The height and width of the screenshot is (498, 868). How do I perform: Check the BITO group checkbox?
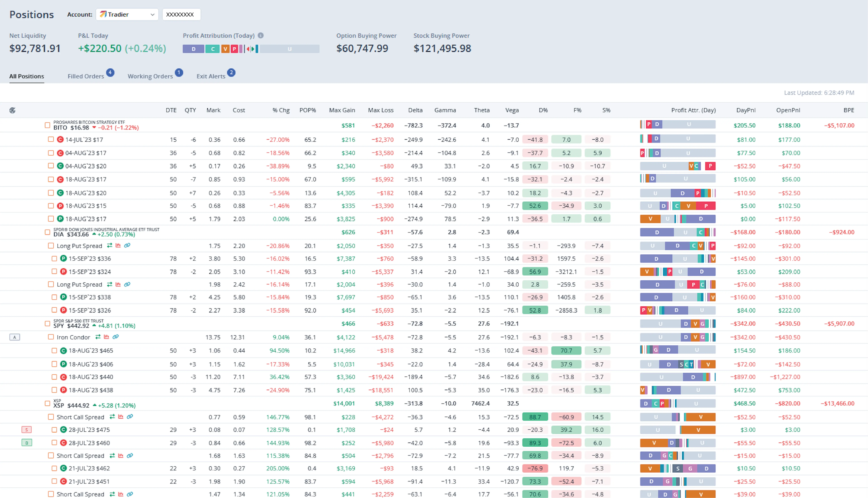[48, 125]
